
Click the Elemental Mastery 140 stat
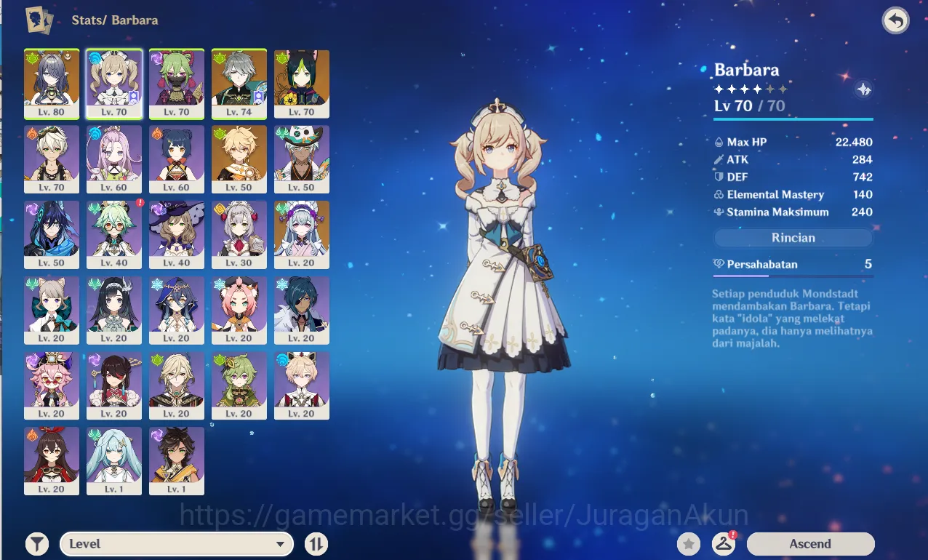(x=793, y=194)
